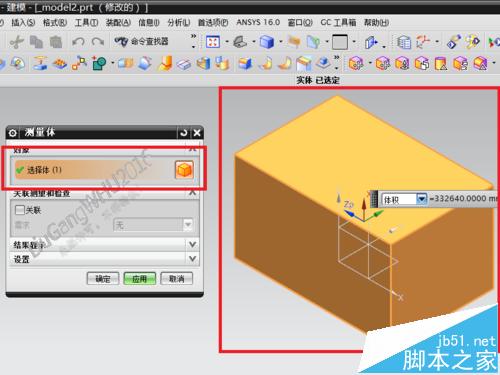Open the 插入(S) menu
The height and width of the screenshot is (375, 500).
(x=23, y=23)
